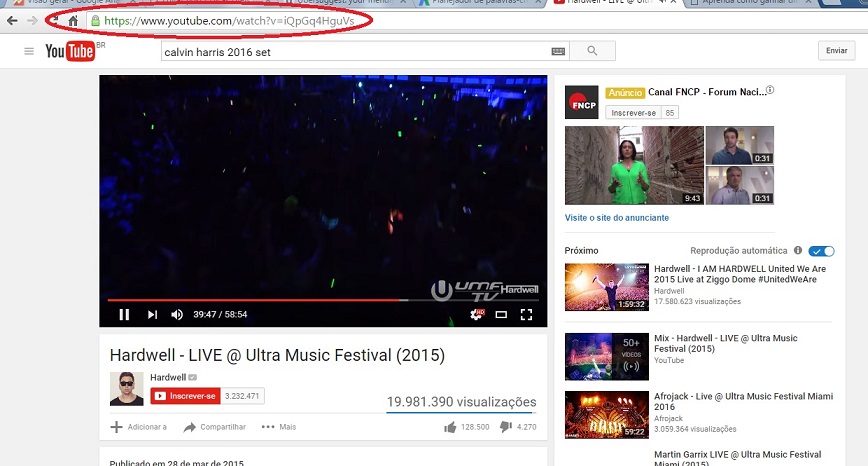Go to the YouTube home logo
This screenshot has height=466, width=868.
70,51
